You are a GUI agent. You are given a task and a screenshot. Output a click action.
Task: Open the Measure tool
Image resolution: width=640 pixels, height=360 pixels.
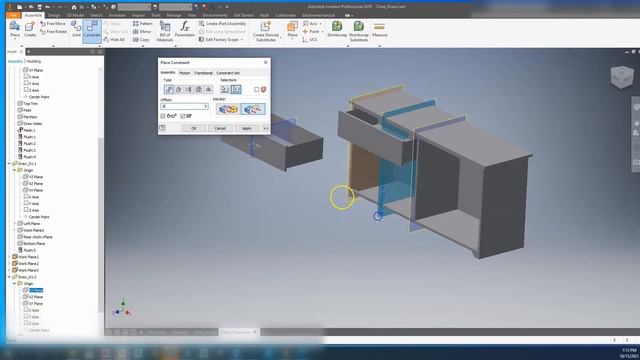point(379,29)
